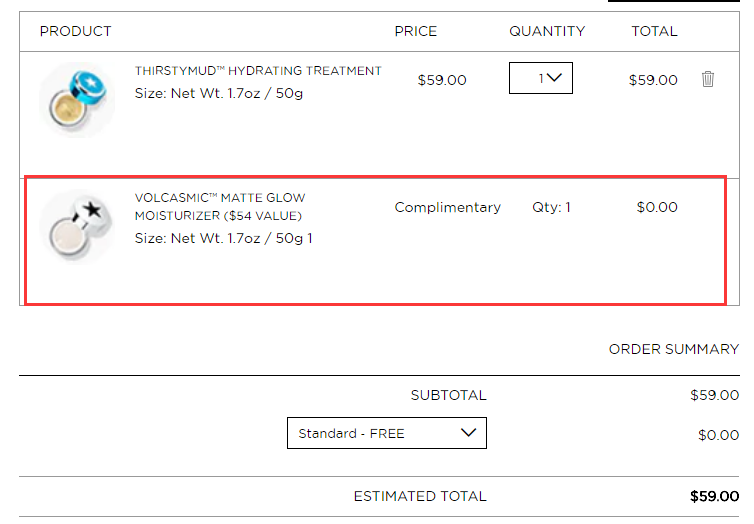Click the PRICE column header
This screenshot has height=524, width=754.
(415, 31)
